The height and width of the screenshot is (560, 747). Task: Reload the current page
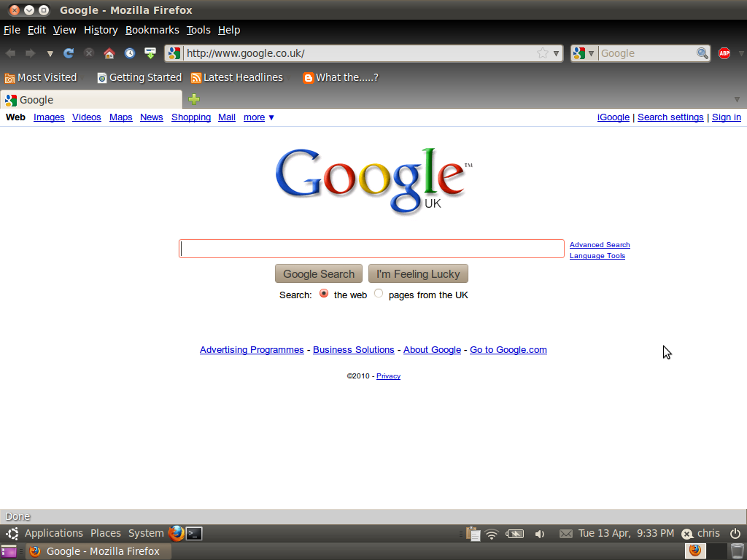coord(69,53)
